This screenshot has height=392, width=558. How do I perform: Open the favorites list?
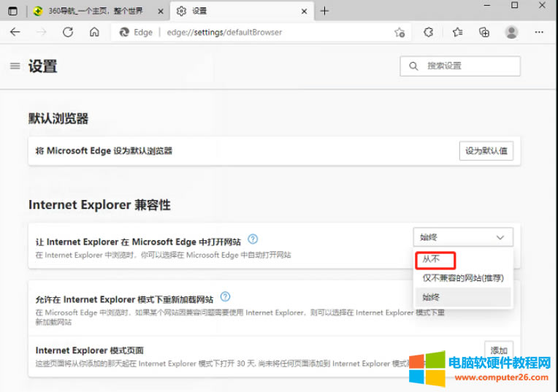(x=457, y=32)
